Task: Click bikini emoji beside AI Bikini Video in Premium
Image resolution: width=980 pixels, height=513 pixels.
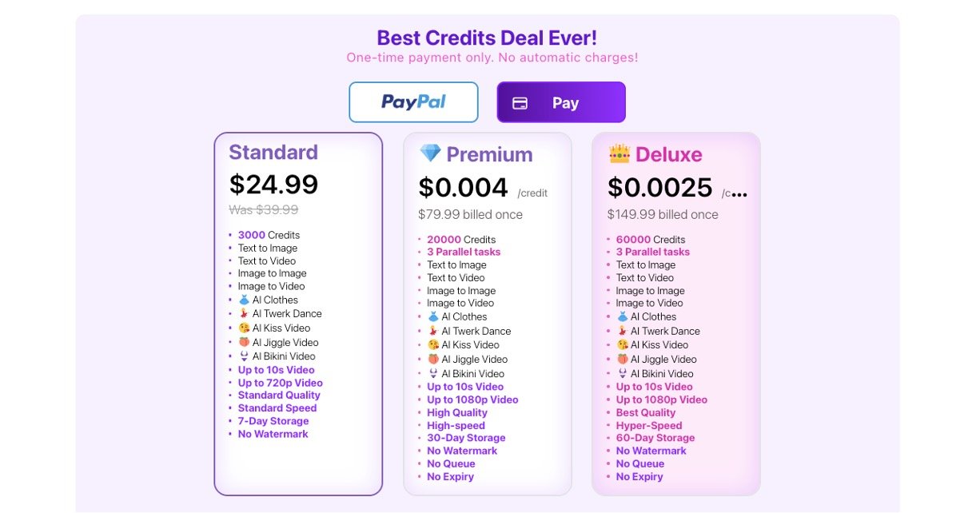Action: click(433, 373)
